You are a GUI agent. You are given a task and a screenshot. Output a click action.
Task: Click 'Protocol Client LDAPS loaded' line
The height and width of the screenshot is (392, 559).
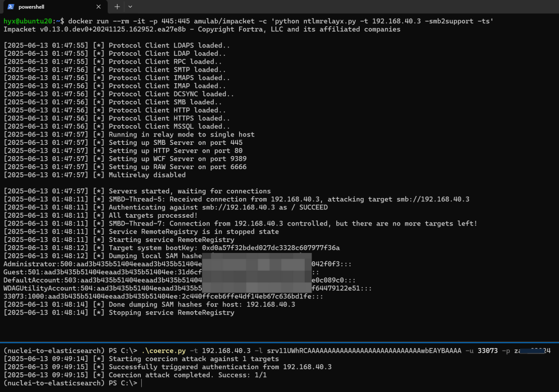coord(116,45)
